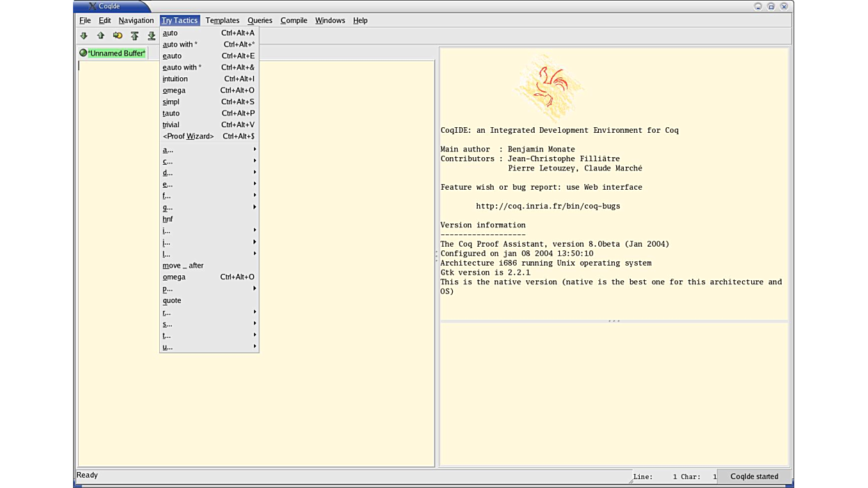This screenshot has width=868, height=488.
Task: Open the "s..." tactics submenu
Action: pos(209,324)
